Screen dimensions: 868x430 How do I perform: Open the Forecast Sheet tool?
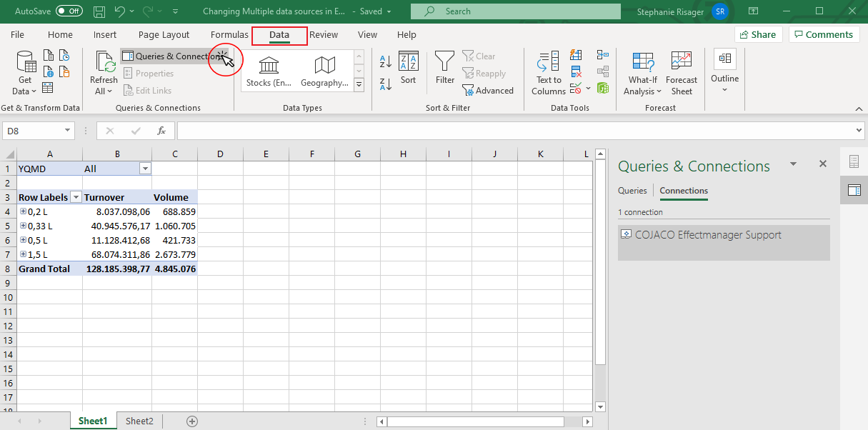[681, 71]
